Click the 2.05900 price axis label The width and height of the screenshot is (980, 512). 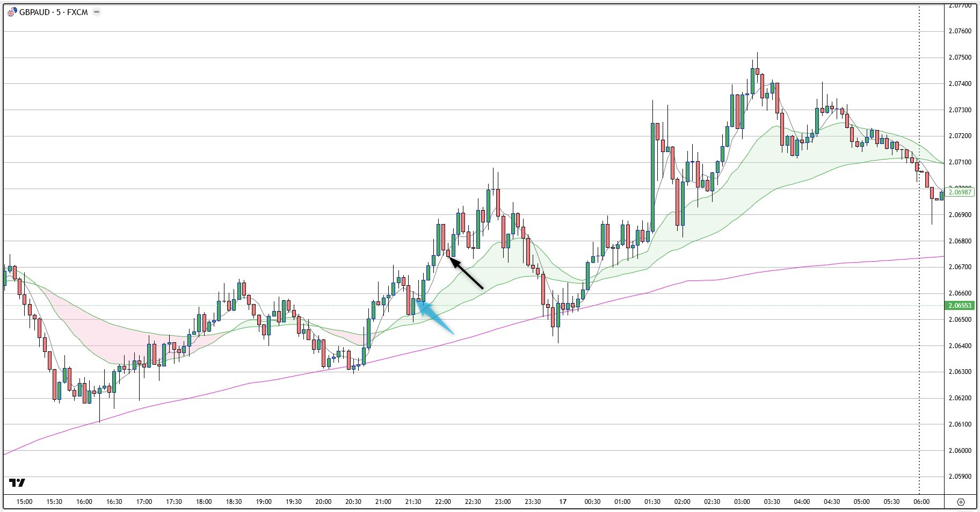click(x=960, y=477)
